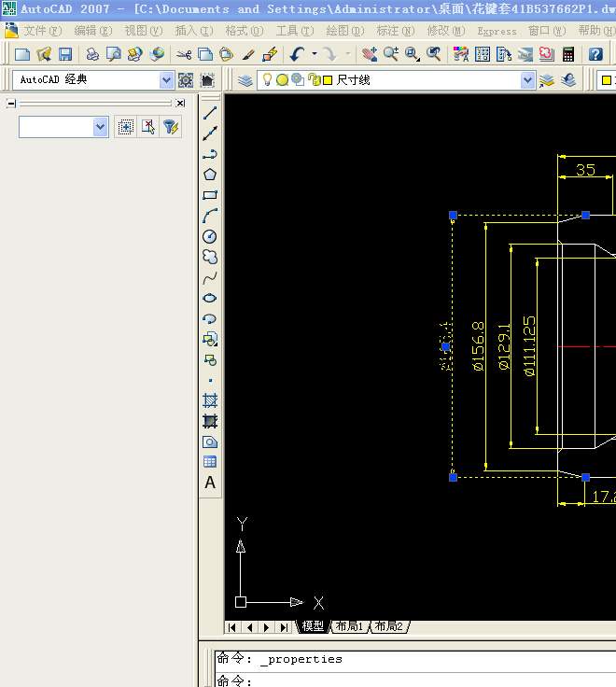Switch to the 布局1 layout tab
This screenshot has height=687, width=616.
tap(348, 626)
